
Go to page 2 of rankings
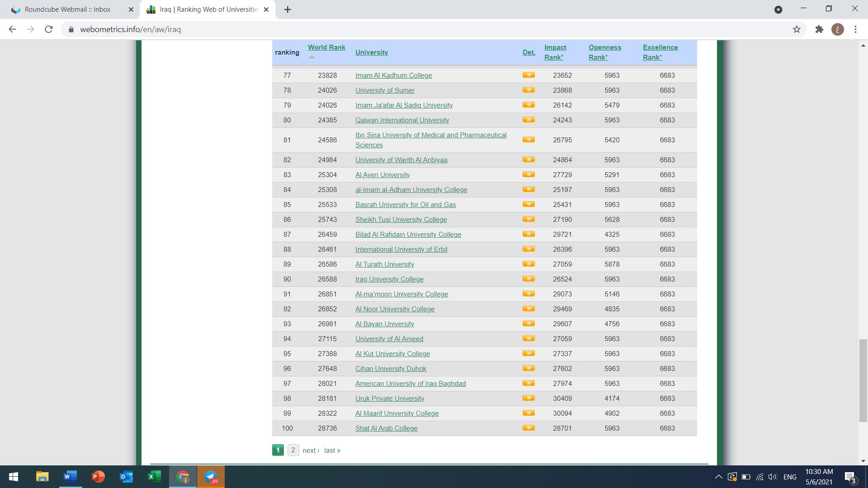point(293,450)
